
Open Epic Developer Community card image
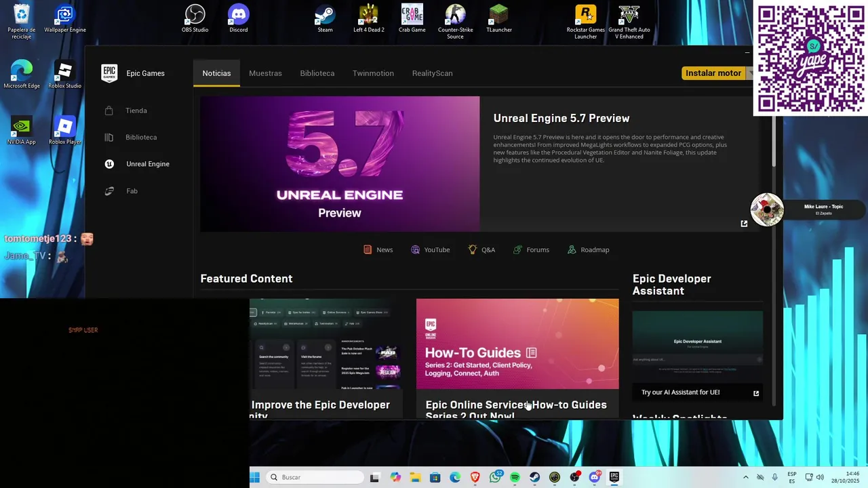tap(327, 344)
